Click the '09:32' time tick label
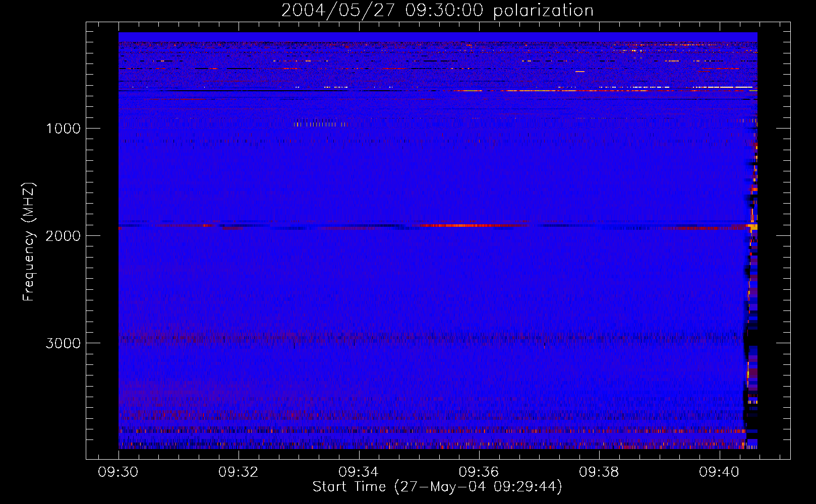The image size is (816, 504). pos(239,472)
